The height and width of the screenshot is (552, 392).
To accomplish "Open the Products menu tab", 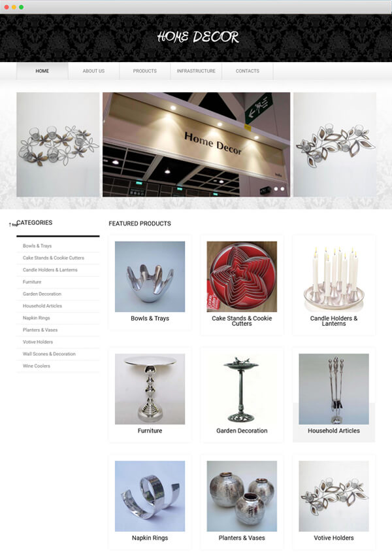I will click(145, 71).
